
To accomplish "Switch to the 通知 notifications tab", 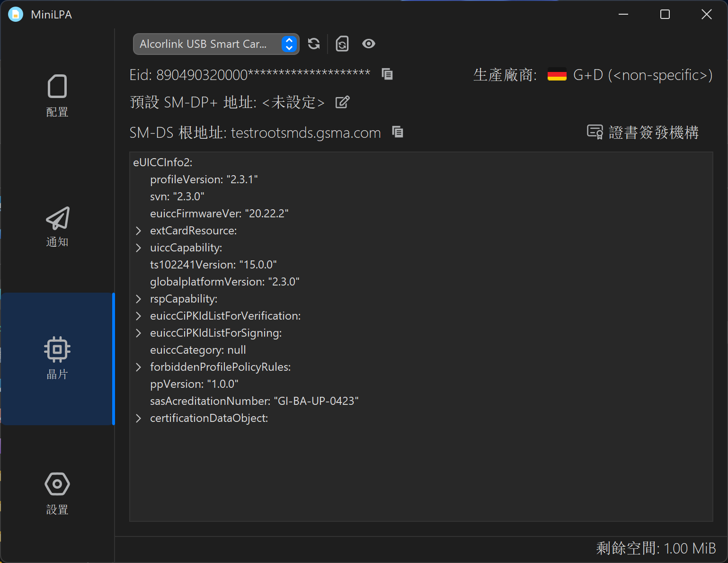I will point(57,227).
